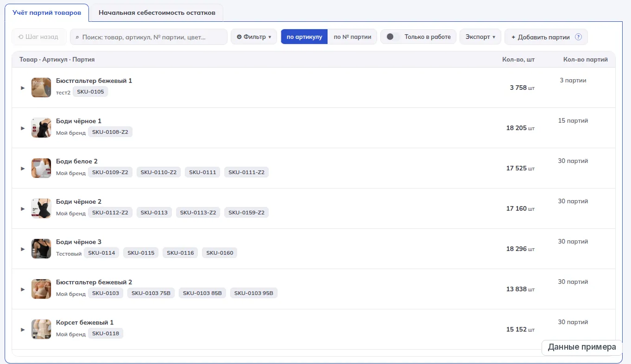Expand the Боди белое 2 row arrow
631x364 pixels.
pyautogui.click(x=23, y=168)
